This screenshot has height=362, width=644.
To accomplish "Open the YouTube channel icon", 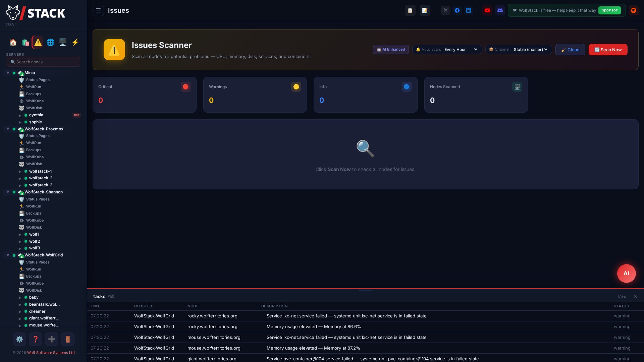I will [x=487, y=10].
